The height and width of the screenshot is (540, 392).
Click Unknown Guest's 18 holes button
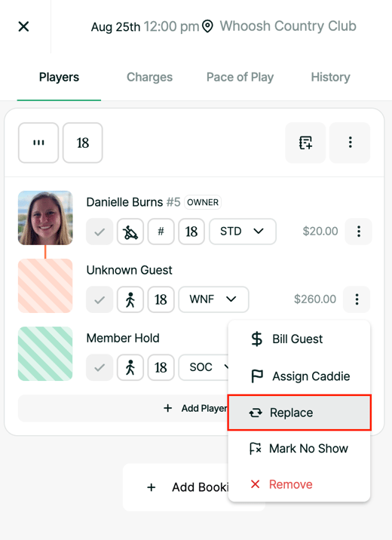[x=161, y=299]
